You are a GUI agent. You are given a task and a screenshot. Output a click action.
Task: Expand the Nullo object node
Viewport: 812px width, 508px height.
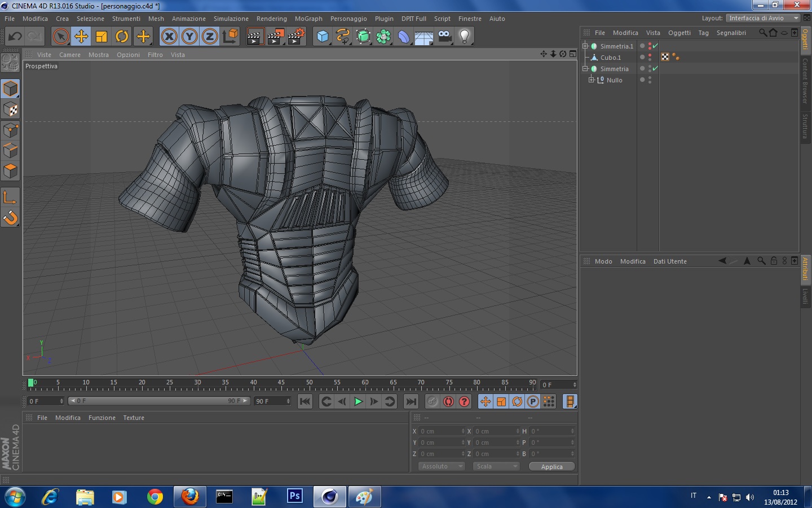click(591, 80)
